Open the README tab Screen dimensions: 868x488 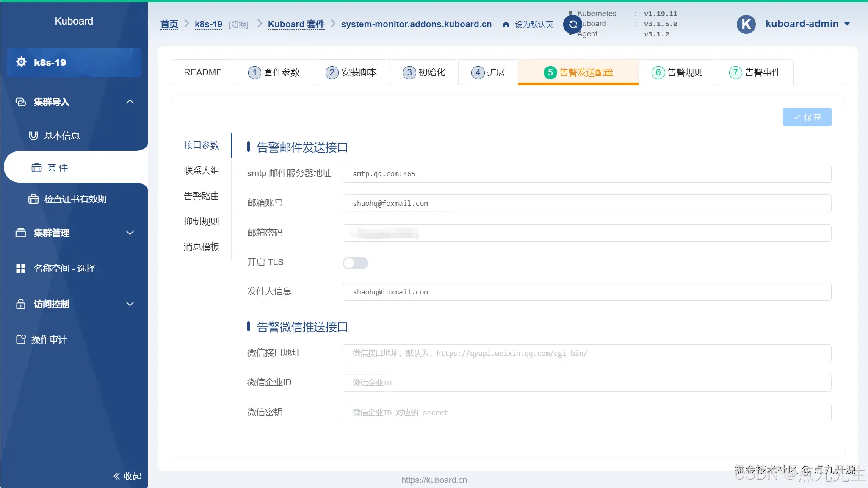tap(202, 72)
